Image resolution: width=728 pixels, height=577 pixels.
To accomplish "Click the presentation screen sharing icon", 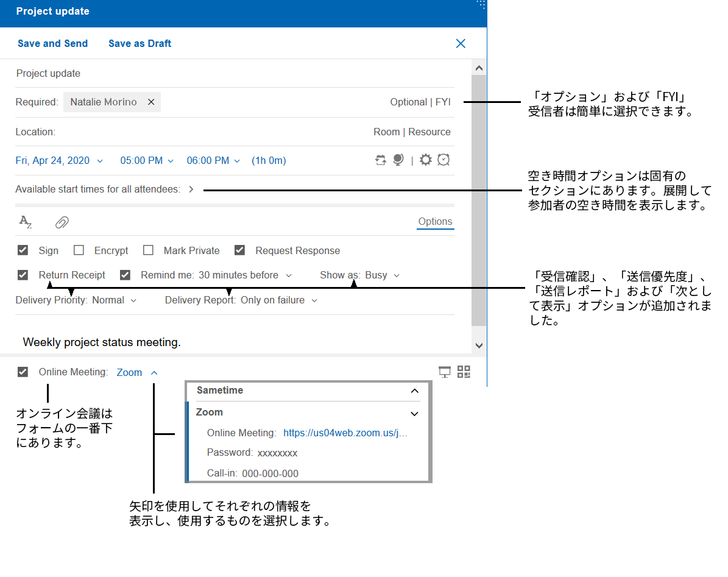I will [x=444, y=372].
